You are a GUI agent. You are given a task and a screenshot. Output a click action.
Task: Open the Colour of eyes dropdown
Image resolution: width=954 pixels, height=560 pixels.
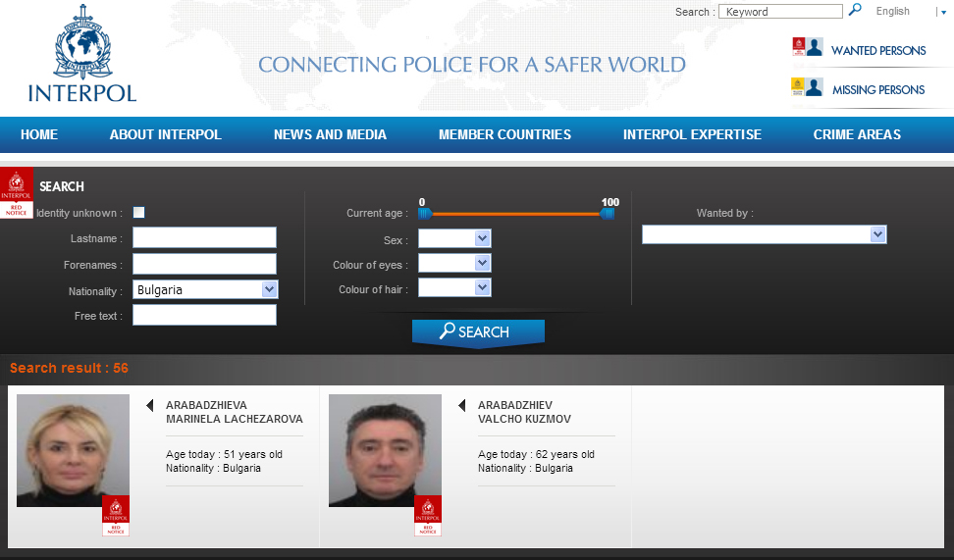pos(454,263)
